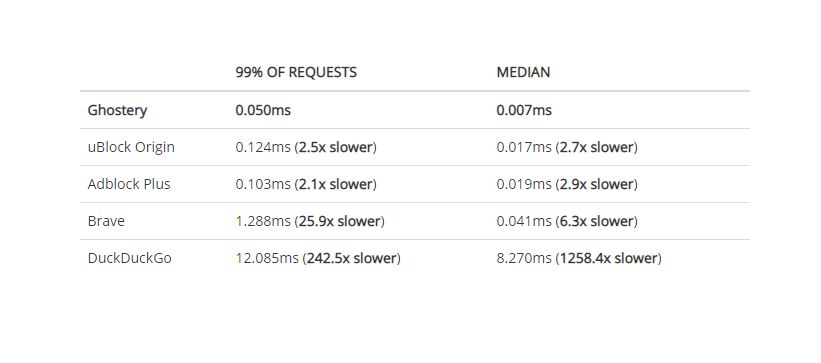Click Ghostery's 0.050ms value

click(x=263, y=111)
